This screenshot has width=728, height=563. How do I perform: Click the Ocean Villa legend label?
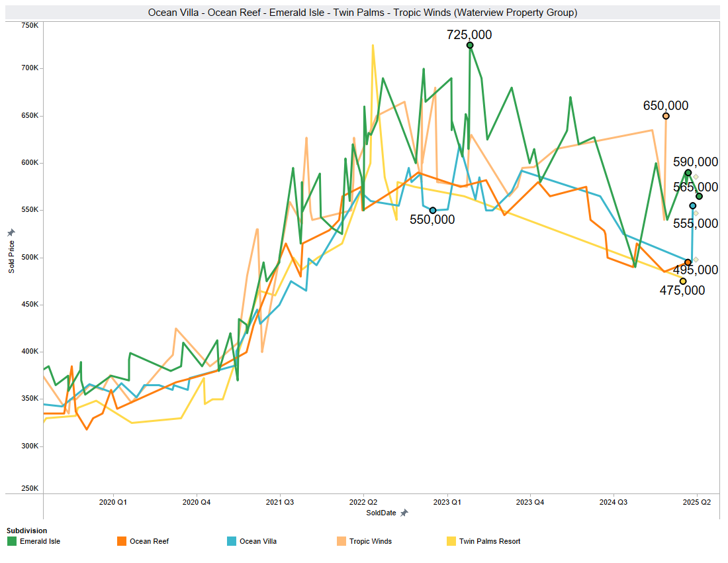pyautogui.click(x=258, y=541)
